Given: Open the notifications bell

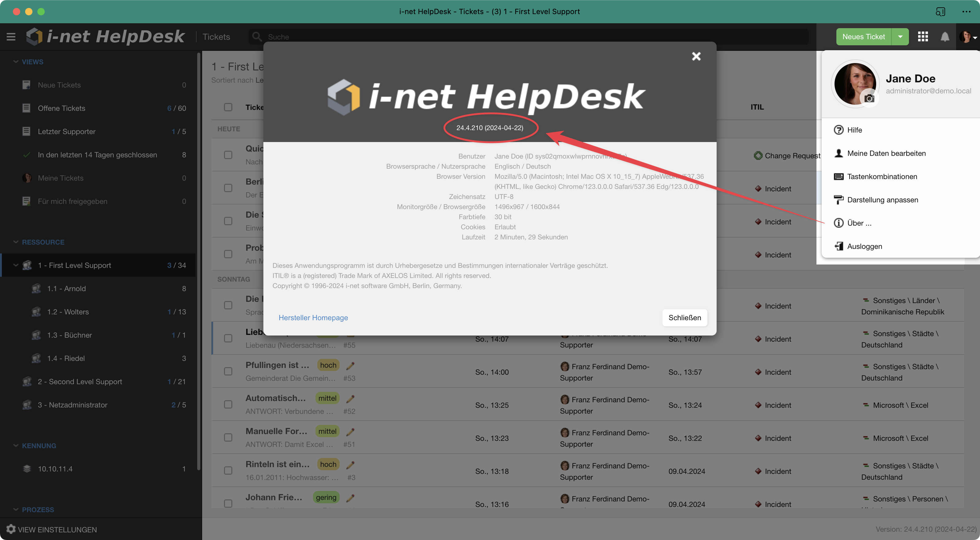Looking at the screenshot, I should click(x=945, y=37).
